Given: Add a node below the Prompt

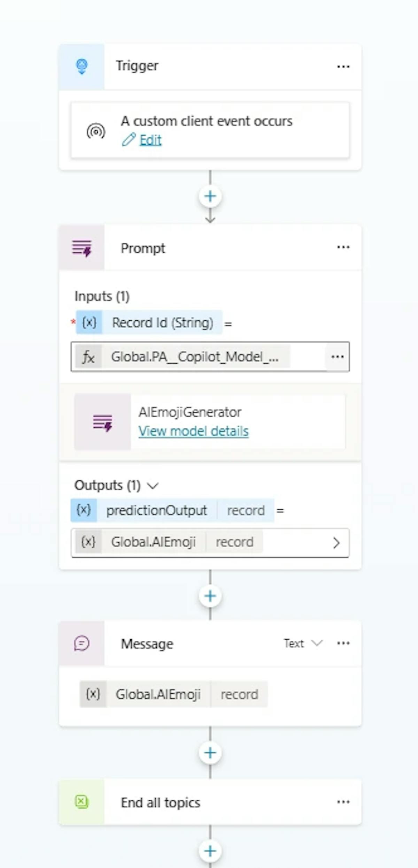Looking at the screenshot, I should pyautogui.click(x=210, y=596).
